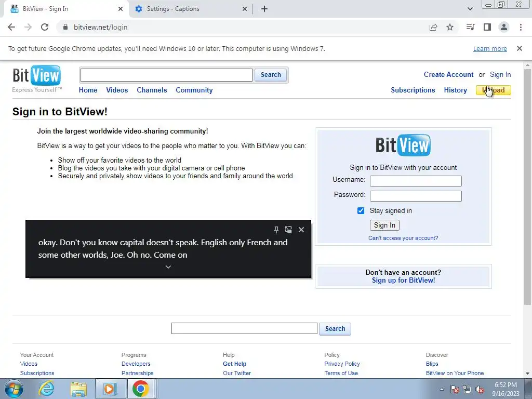Screen dimensions: 532x399
Task: Open Our Twitter footer link
Action: pyautogui.click(x=237, y=373)
